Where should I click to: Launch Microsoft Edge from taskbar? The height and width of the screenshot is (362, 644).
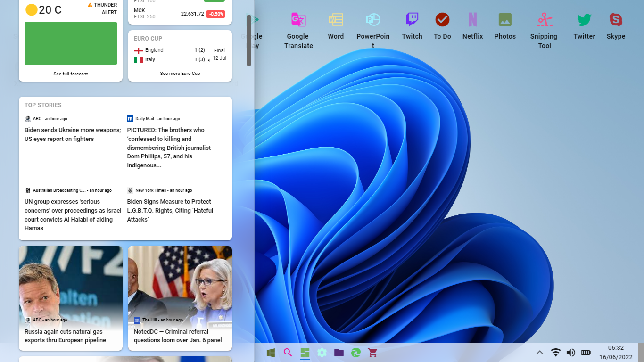tap(356, 353)
